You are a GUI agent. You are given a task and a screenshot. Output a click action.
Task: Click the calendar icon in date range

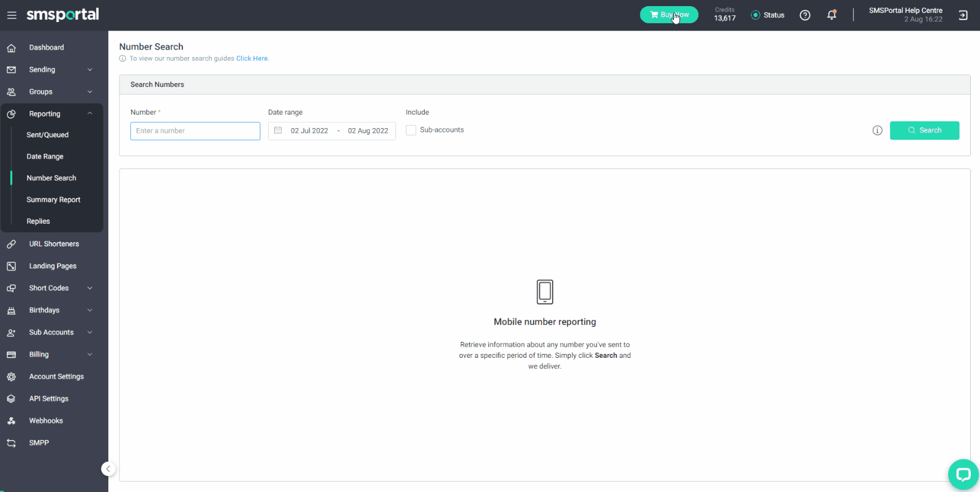click(278, 131)
